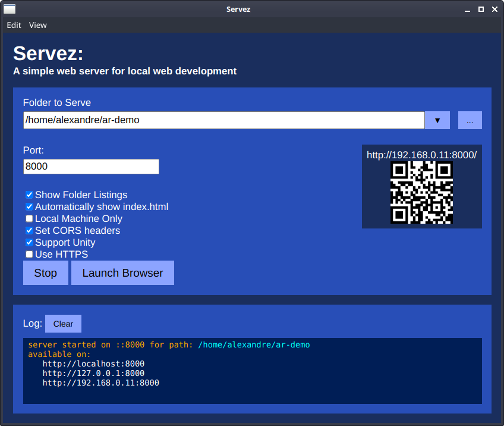This screenshot has height=426, width=504.
Task: Disable Show Folder Listings checkbox
Action: tap(29, 195)
